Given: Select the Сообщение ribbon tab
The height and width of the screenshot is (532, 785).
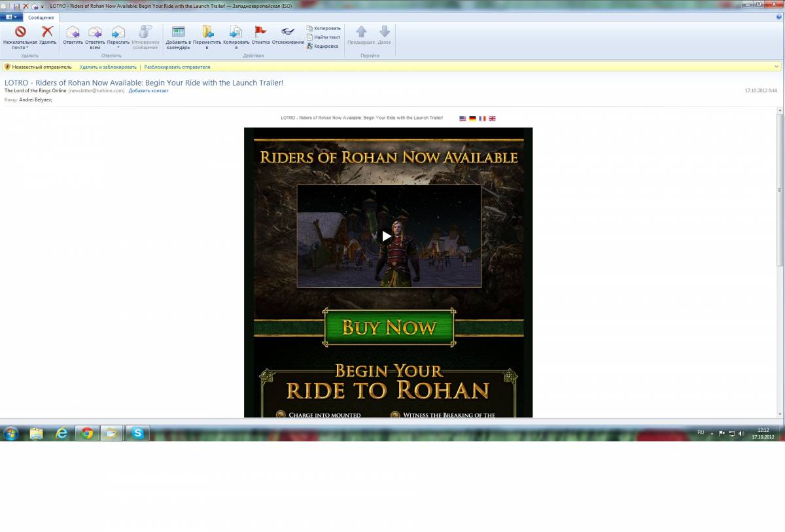Looking at the screenshot, I should coord(41,18).
